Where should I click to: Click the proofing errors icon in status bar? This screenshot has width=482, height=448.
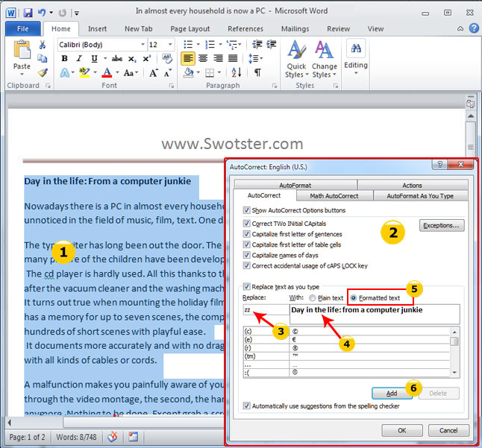coord(113,436)
